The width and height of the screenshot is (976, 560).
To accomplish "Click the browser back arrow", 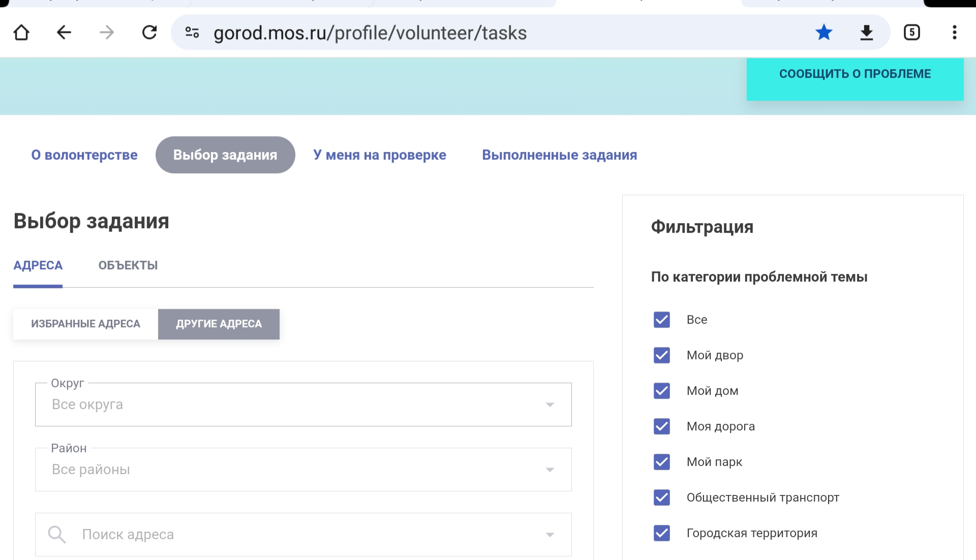I will click(x=64, y=33).
